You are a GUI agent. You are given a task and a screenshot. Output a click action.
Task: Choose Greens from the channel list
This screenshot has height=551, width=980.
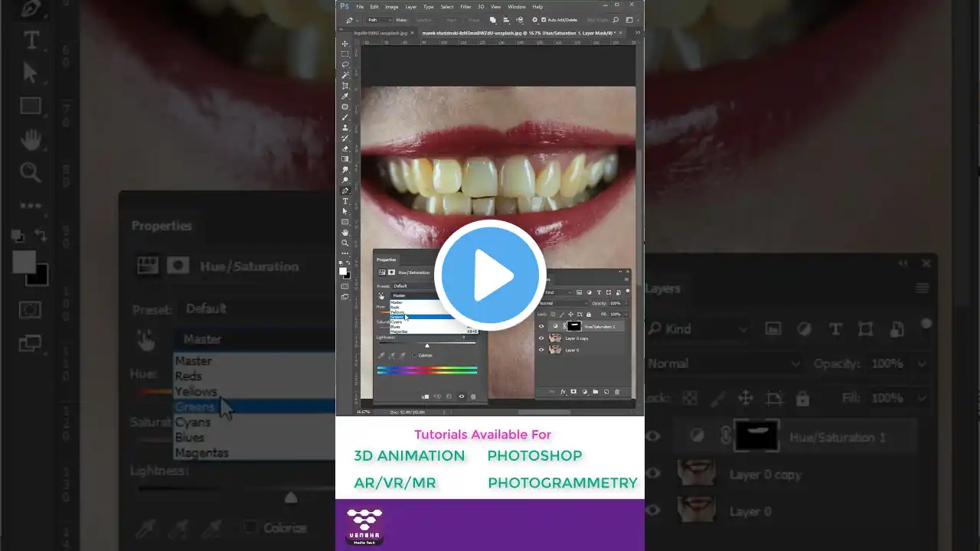[x=397, y=317]
